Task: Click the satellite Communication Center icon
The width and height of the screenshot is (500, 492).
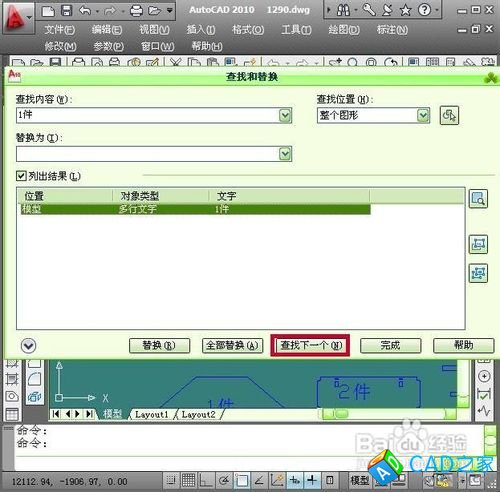Action: 387,10
